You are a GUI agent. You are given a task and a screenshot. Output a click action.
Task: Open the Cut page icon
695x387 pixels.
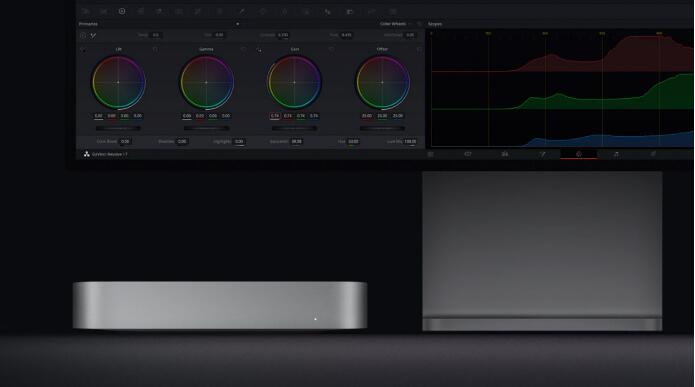(x=468, y=154)
